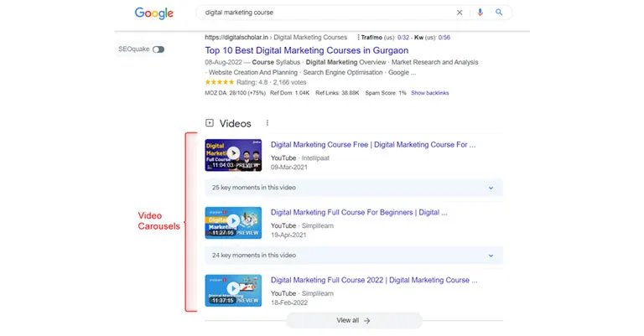Click the digitalscholar.in URL breadcrumb
This screenshot has width=644, height=336.
point(276,38)
